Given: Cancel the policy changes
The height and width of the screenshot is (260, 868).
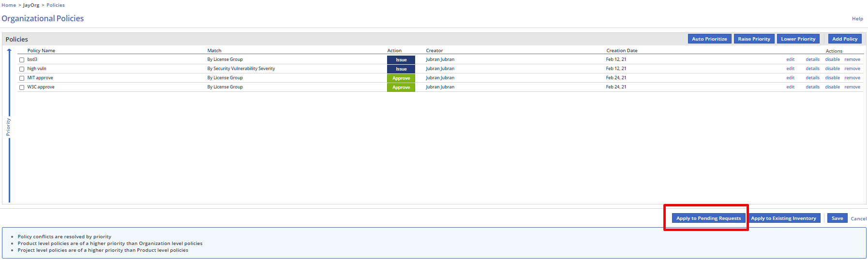Looking at the screenshot, I should [859, 219].
